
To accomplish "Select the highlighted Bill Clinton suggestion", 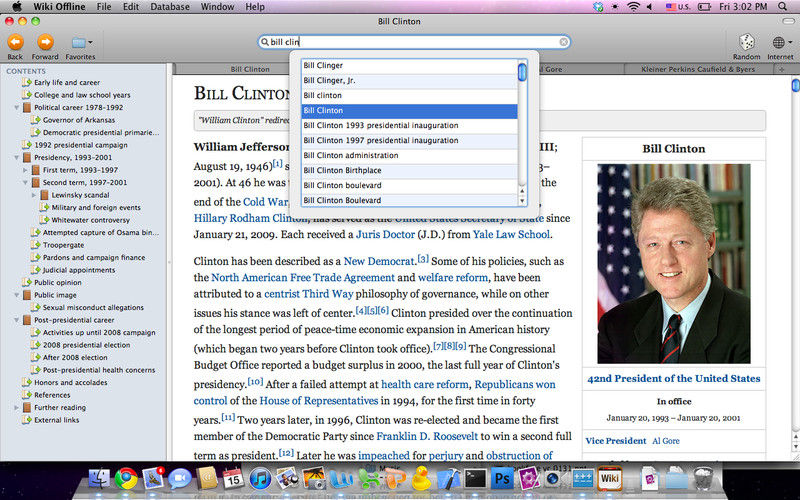I will pyautogui.click(x=409, y=111).
